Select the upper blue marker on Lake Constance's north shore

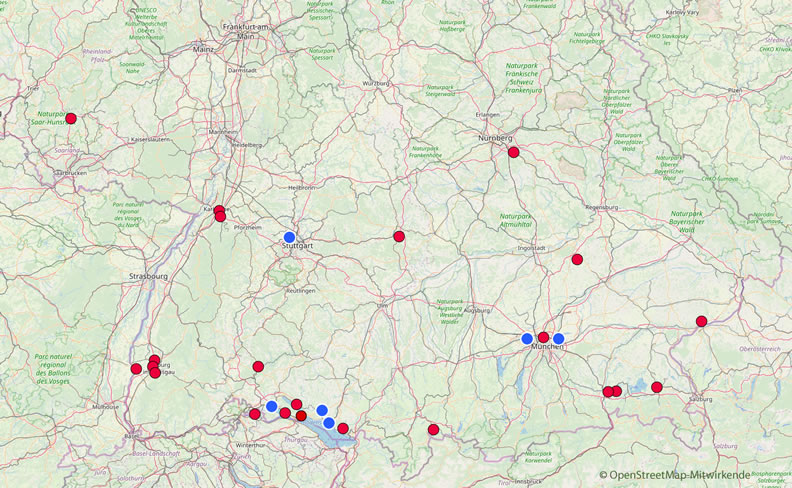(322, 410)
